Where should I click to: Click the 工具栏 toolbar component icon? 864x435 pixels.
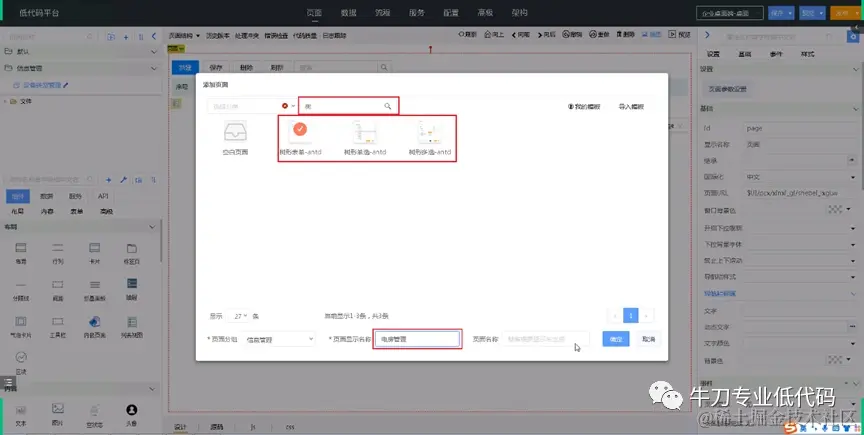(58, 321)
